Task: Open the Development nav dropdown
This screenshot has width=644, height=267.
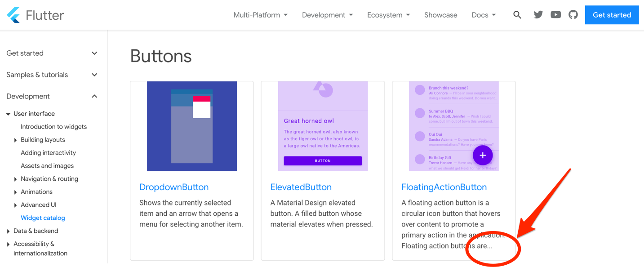Action: point(327,15)
